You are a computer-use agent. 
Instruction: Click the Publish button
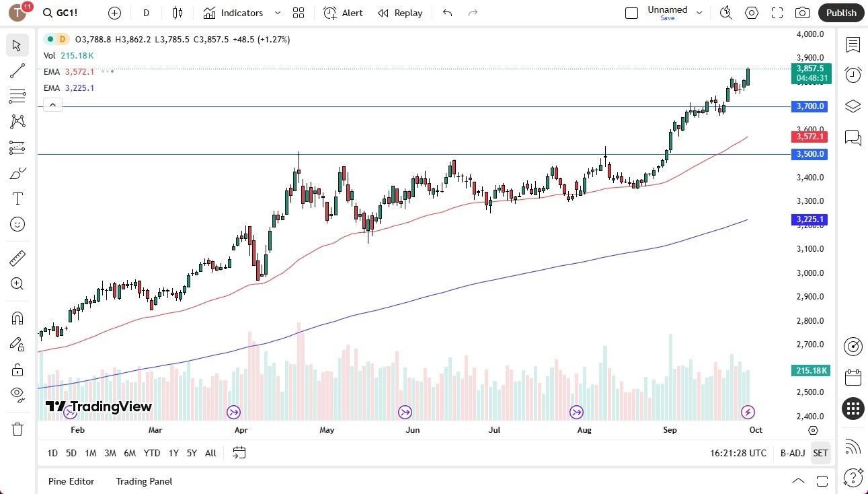(x=840, y=13)
